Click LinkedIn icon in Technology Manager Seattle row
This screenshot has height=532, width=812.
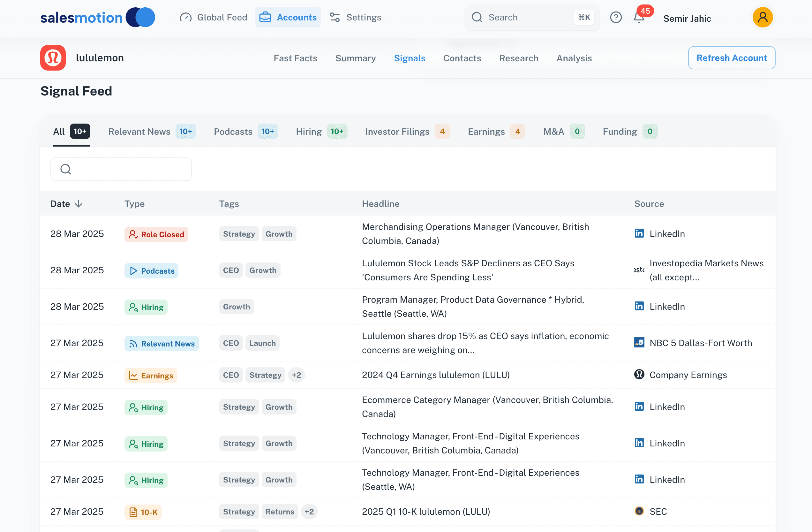tap(639, 479)
